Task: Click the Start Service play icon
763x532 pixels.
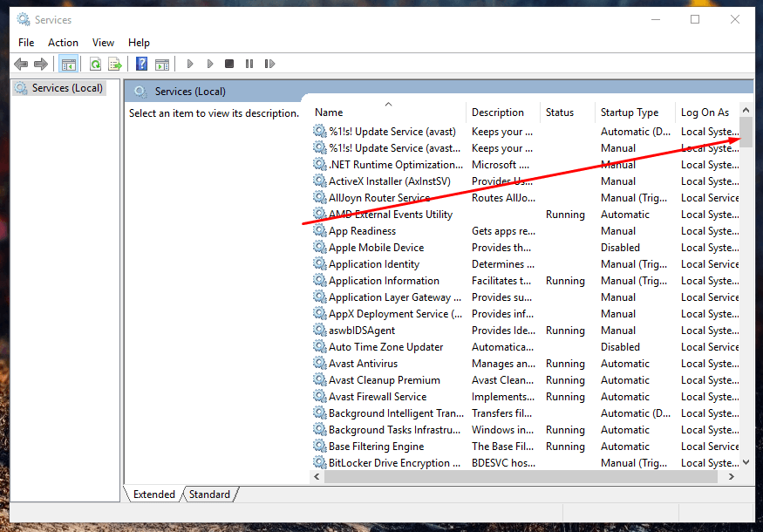Action: point(190,64)
